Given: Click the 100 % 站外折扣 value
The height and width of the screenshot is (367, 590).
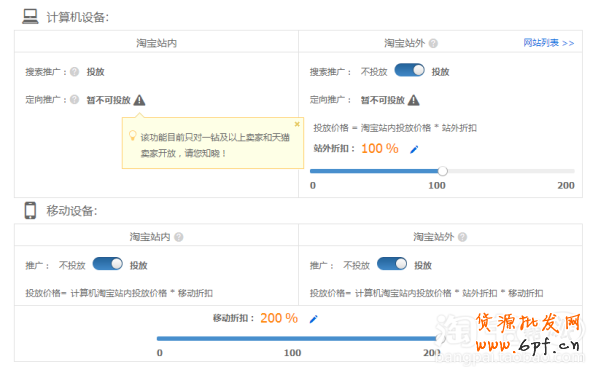Looking at the screenshot, I should click(x=380, y=148).
